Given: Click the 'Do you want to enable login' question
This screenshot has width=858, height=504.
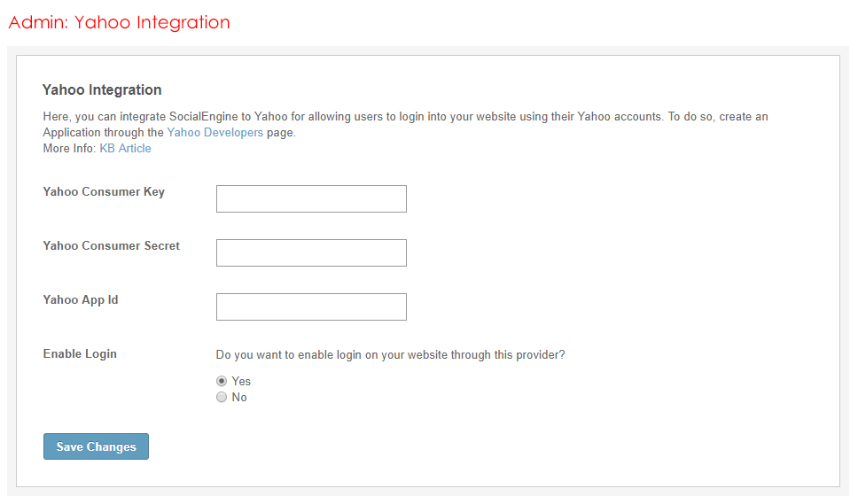Looking at the screenshot, I should [x=390, y=355].
